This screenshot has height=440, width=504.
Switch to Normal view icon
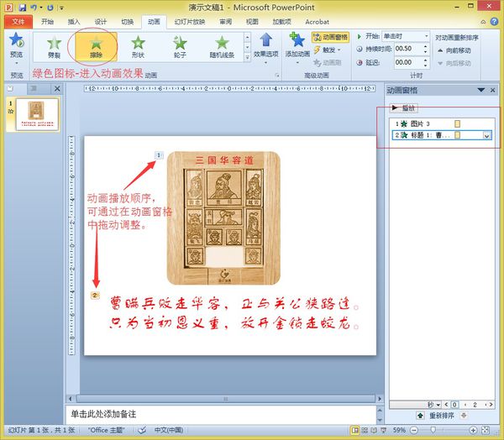coord(354,430)
